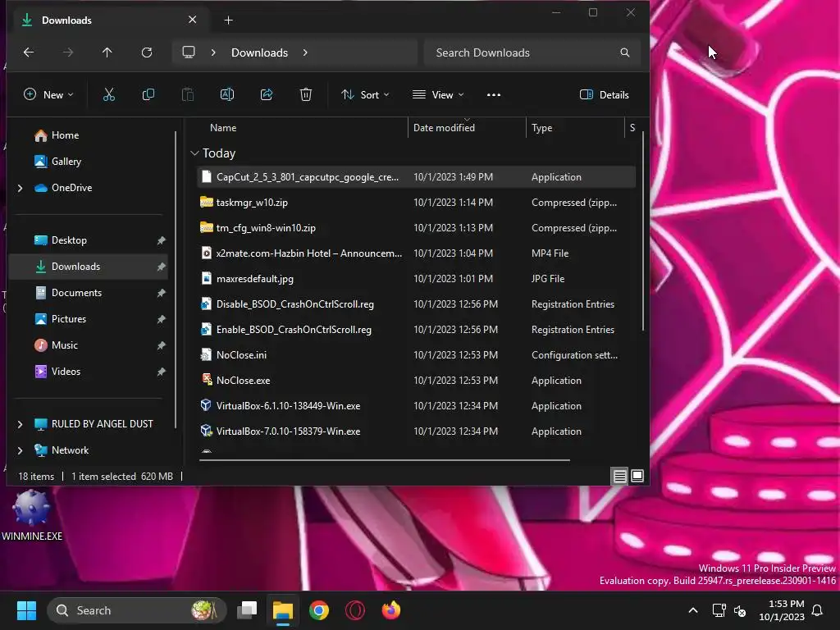Select Disable_BSOD_CrashOnCtrlScroll.reg file
The height and width of the screenshot is (630, 840).
pos(417,304)
